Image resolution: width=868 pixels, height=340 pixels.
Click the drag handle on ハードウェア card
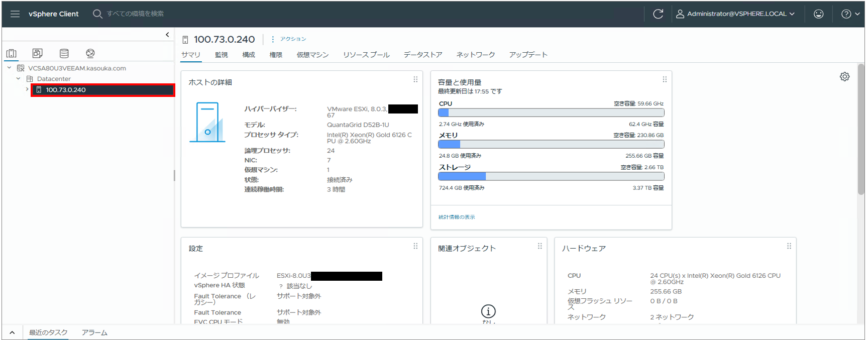pos(789,246)
